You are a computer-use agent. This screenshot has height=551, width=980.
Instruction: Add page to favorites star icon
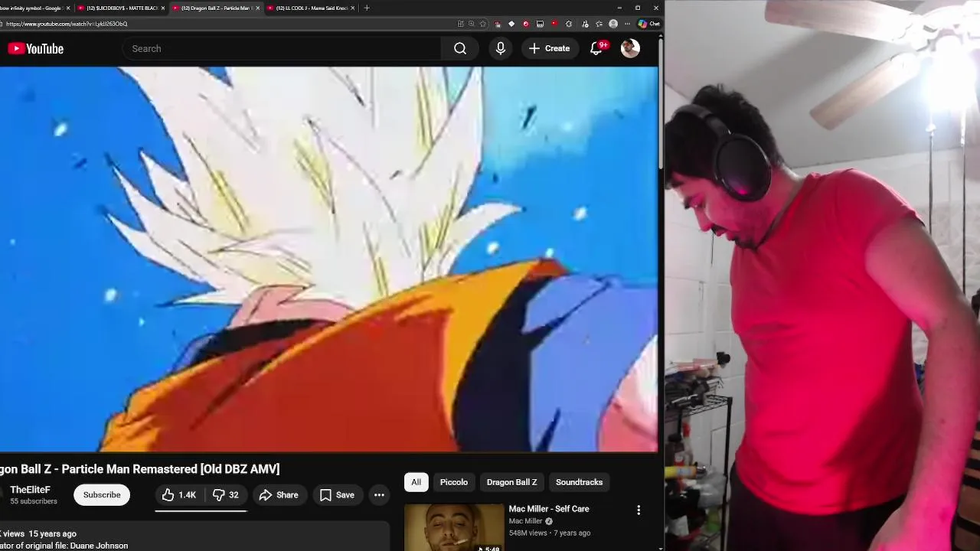482,24
